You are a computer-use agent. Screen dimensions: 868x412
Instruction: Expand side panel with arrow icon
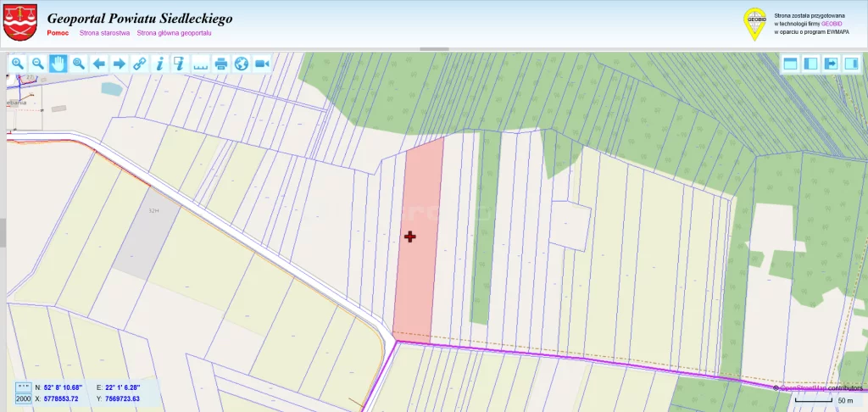(831, 64)
